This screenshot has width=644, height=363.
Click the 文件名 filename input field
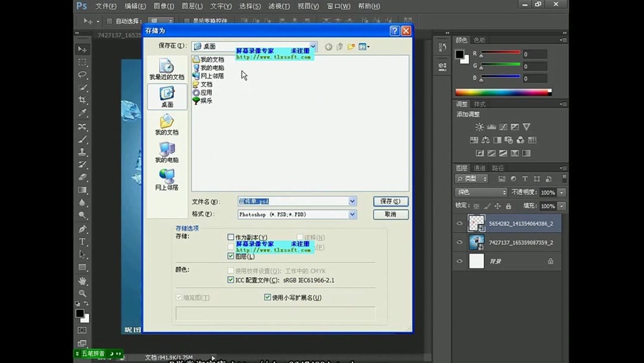(x=280, y=201)
